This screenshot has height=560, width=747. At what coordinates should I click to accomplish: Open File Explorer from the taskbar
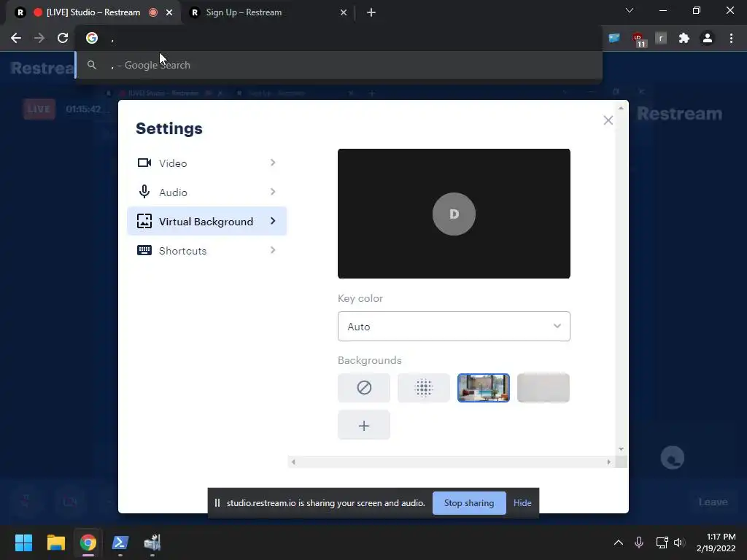click(x=55, y=542)
